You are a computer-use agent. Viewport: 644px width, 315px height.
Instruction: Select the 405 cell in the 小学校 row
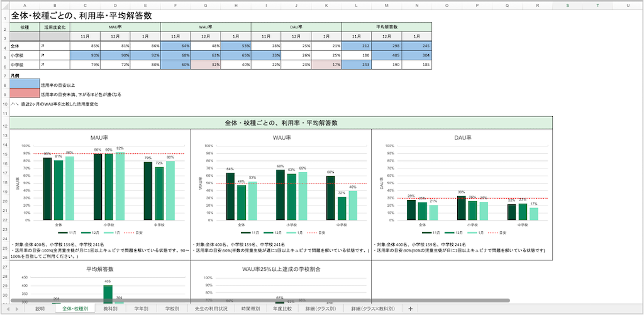(387, 55)
